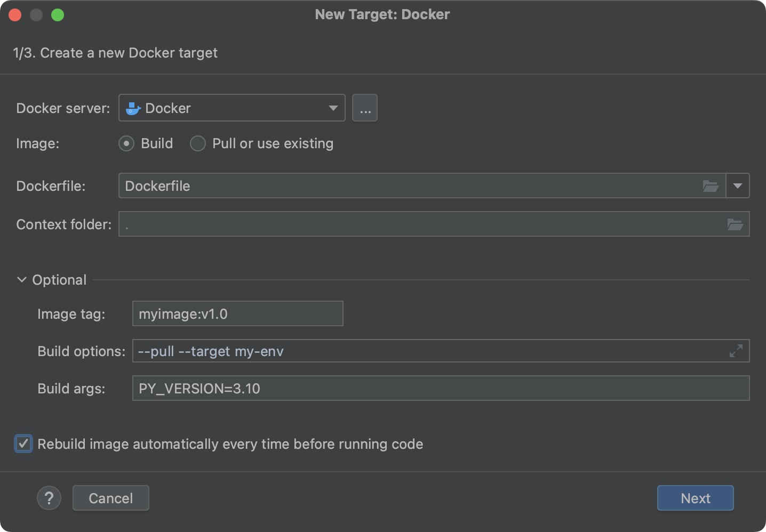Click the Next button
Image resolution: width=766 pixels, height=532 pixels.
coord(695,498)
